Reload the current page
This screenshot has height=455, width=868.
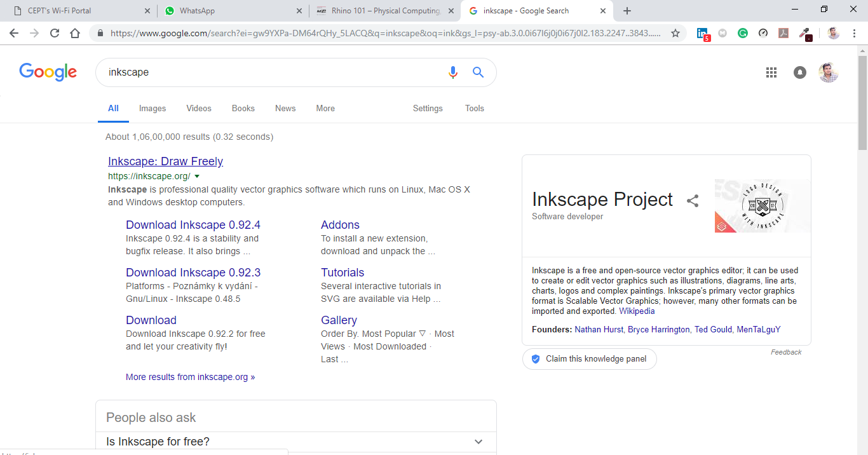(55, 33)
